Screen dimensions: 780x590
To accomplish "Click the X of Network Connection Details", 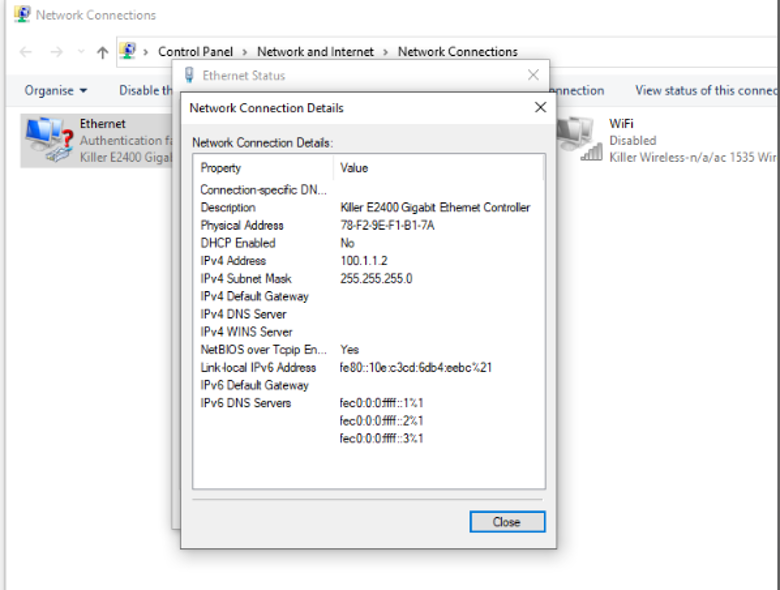I will click(540, 107).
